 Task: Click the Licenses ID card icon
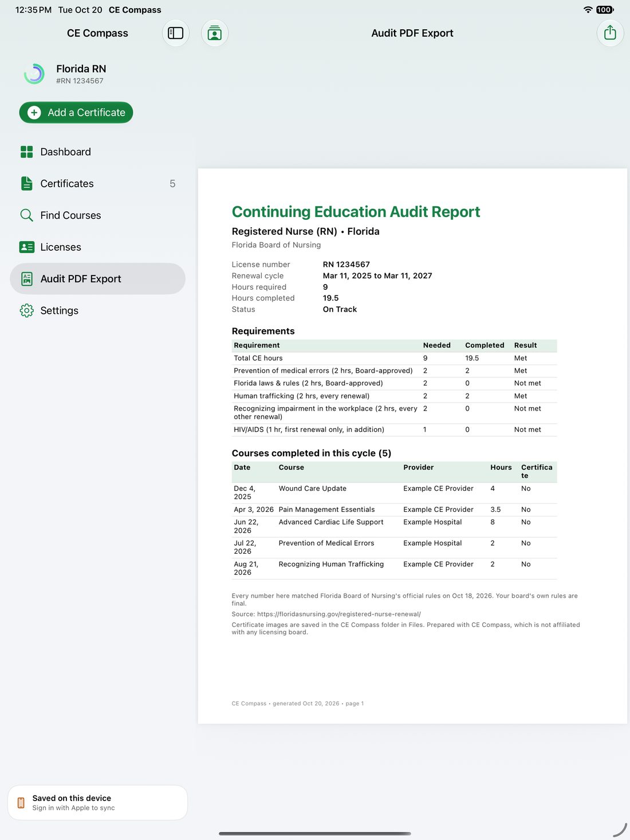(x=26, y=247)
